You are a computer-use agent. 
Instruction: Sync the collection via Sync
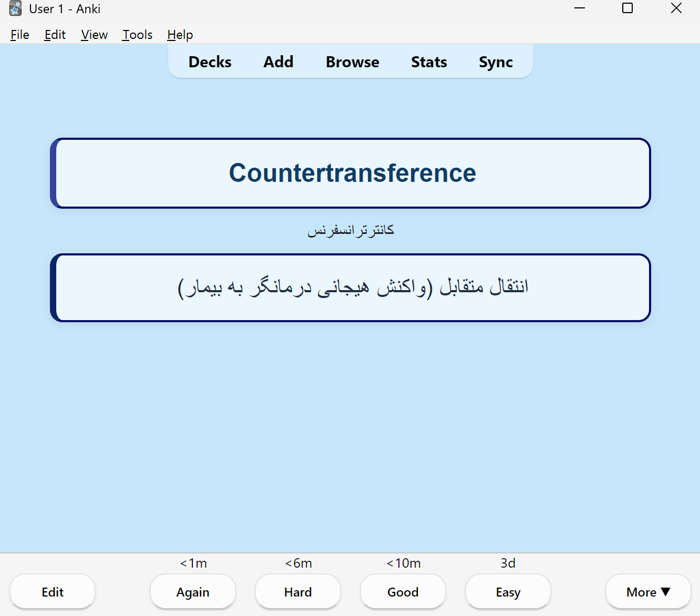click(496, 62)
